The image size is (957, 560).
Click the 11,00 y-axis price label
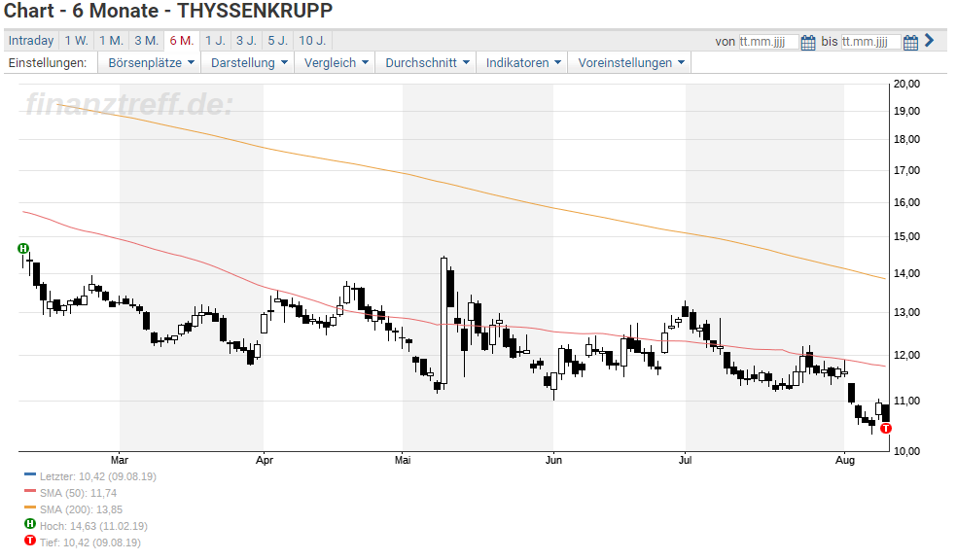tap(906, 401)
